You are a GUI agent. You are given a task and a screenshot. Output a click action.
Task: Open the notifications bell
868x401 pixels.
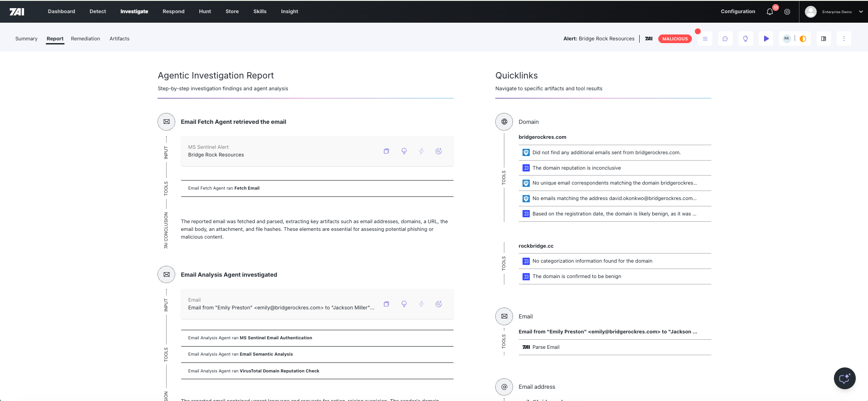[x=770, y=12]
